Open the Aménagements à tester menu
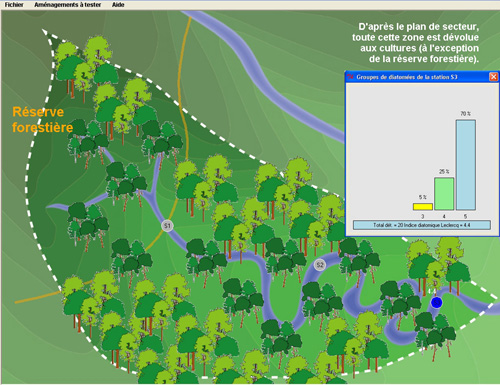 [x=67, y=5]
